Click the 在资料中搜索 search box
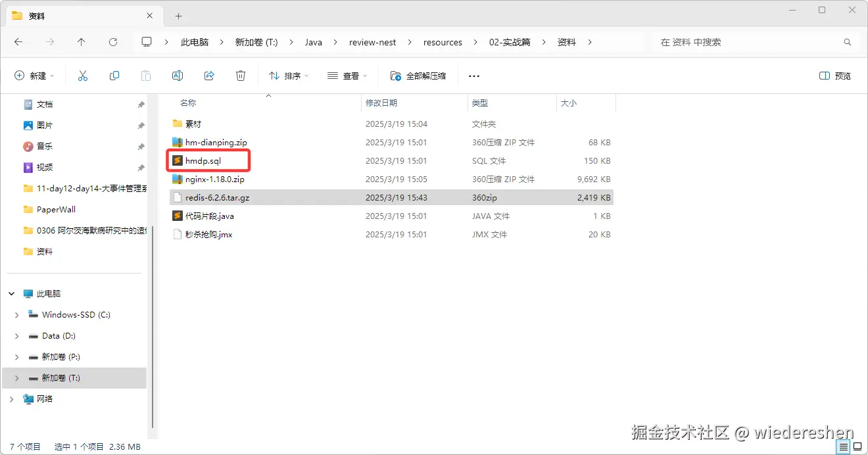The width and height of the screenshot is (868, 455). [x=736, y=41]
